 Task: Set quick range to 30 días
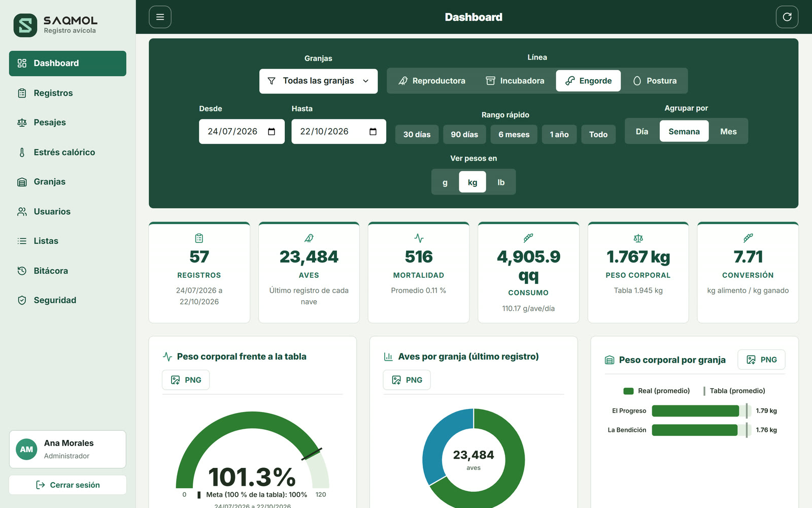point(417,135)
